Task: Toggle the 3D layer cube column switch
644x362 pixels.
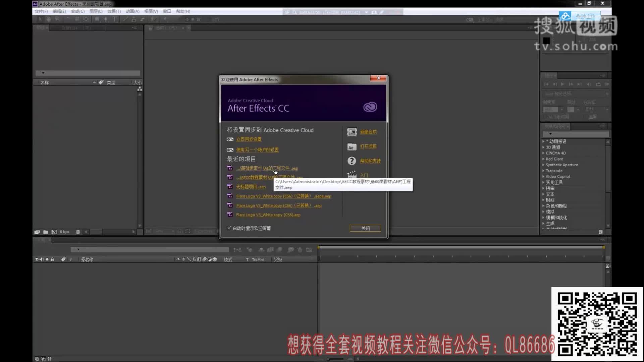Action: 215,259
